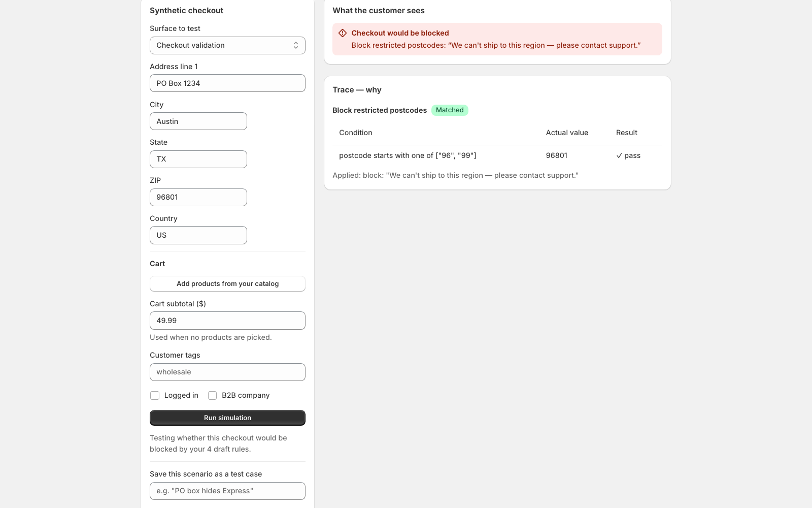This screenshot has width=812, height=508.
Task: Click the Country field containing US
Action: [198, 235]
